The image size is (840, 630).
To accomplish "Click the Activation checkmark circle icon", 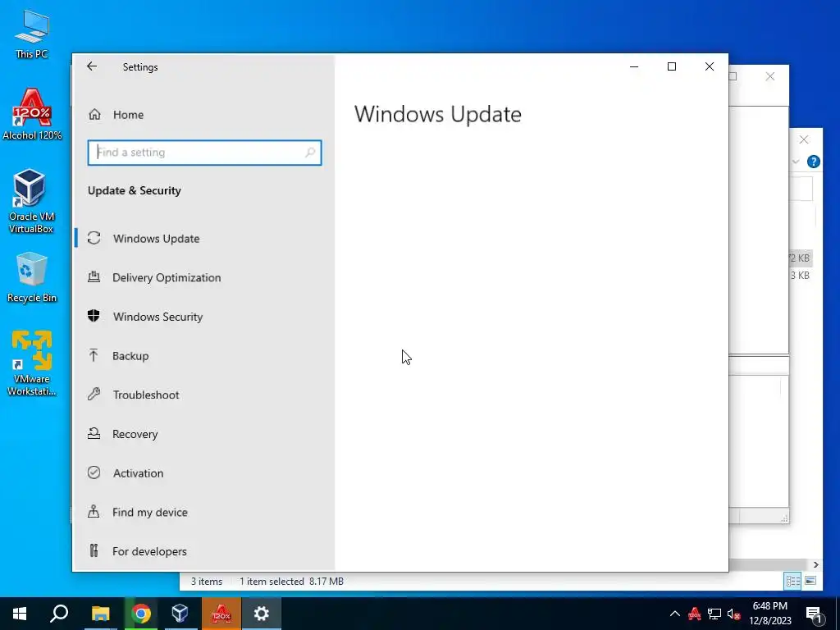I will pos(94,472).
